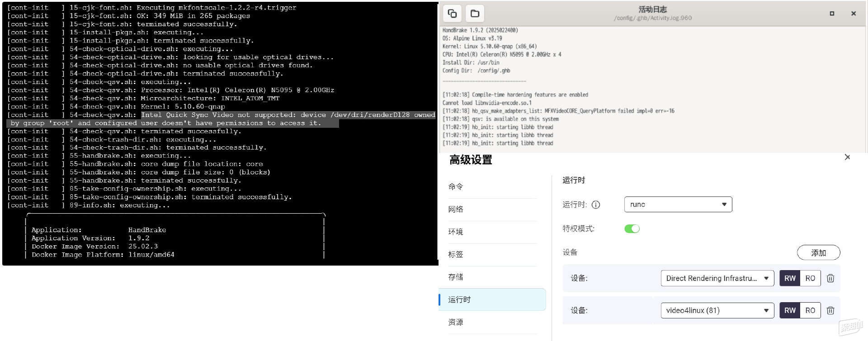The height and width of the screenshot is (341, 868).
Task: Delete the Direct Rendering Infrastructure device
Action: (830, 278)
